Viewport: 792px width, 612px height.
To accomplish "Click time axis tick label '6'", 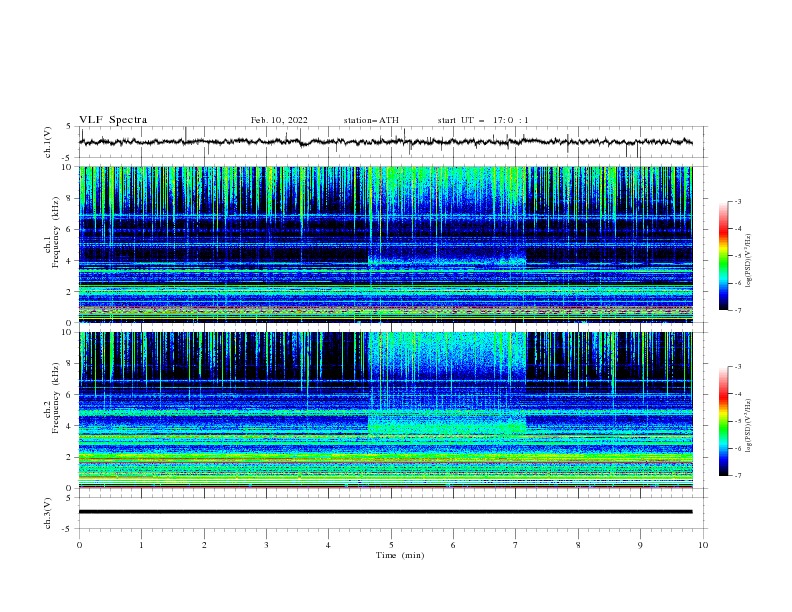I will (x=453, y=545).
